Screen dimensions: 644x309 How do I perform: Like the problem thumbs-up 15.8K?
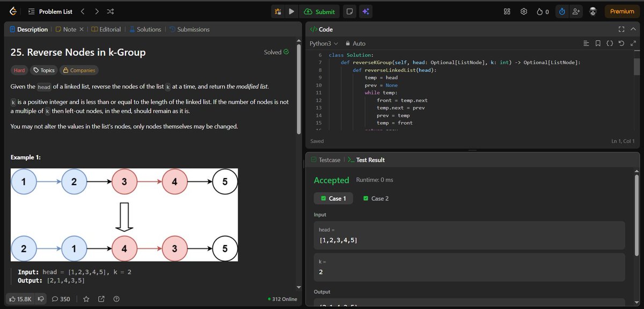pos(20,299)
